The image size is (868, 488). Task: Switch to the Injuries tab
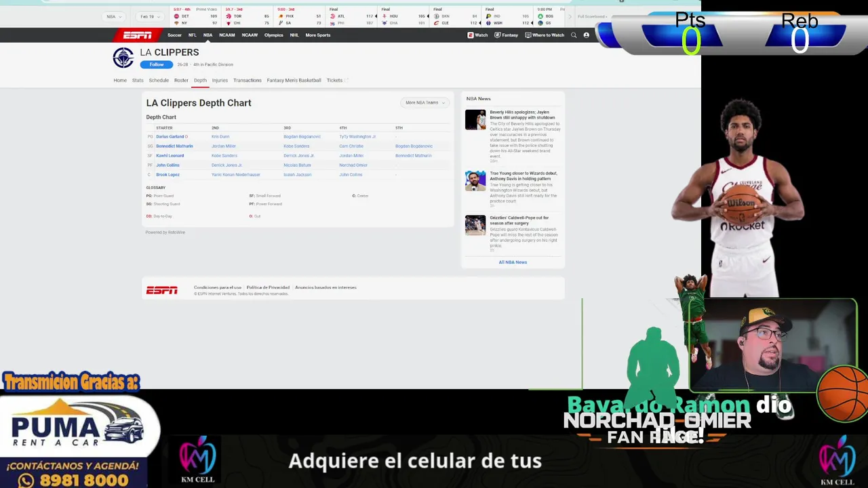220,80
